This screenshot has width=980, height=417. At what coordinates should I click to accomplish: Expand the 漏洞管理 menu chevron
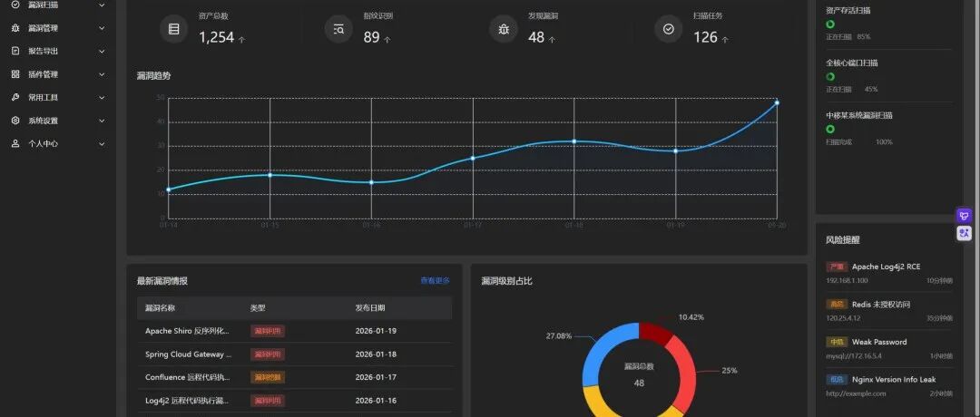point(102,28)
